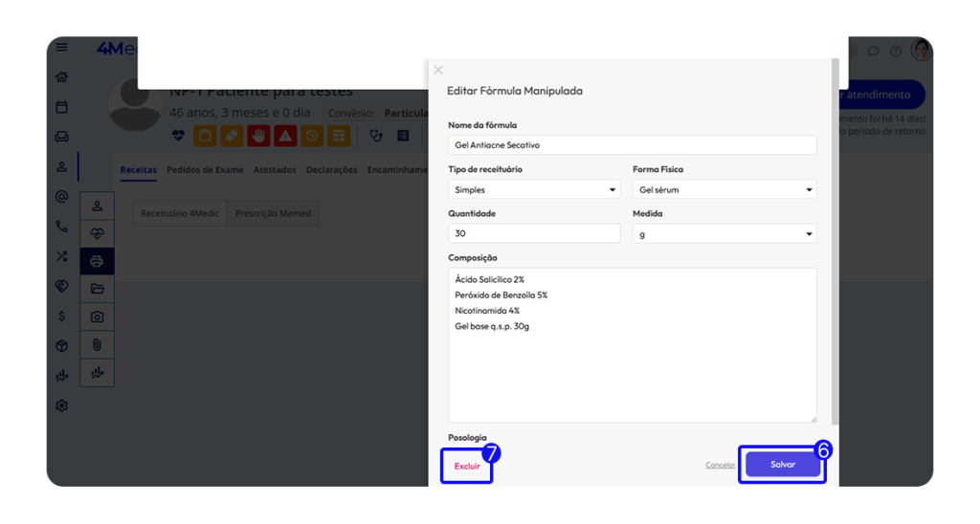Open the dollar sign financial icon

click(x=61, y=316)
